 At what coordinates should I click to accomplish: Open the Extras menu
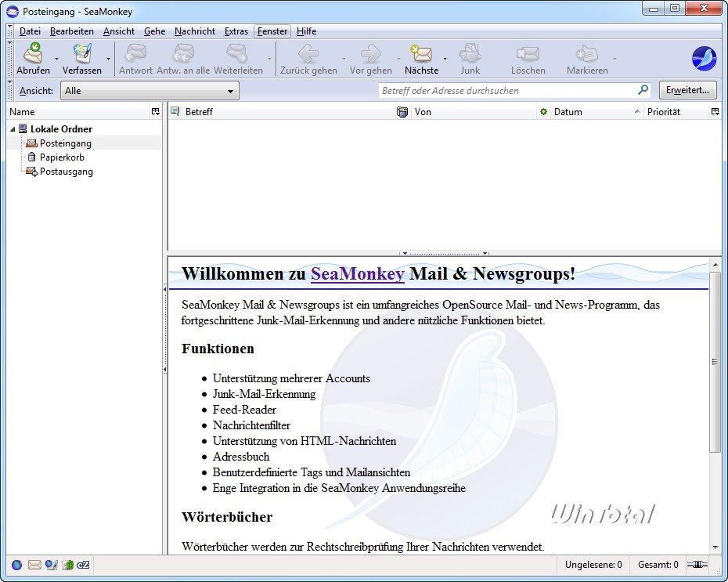[x=236, y=31]
